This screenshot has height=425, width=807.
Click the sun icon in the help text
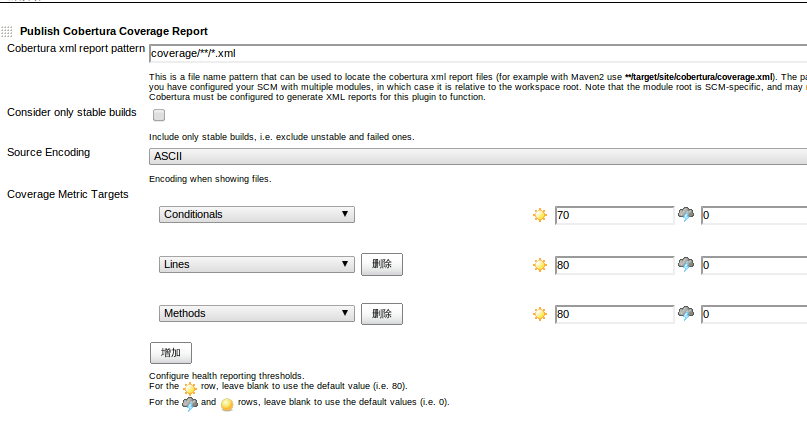coord(189,388)
